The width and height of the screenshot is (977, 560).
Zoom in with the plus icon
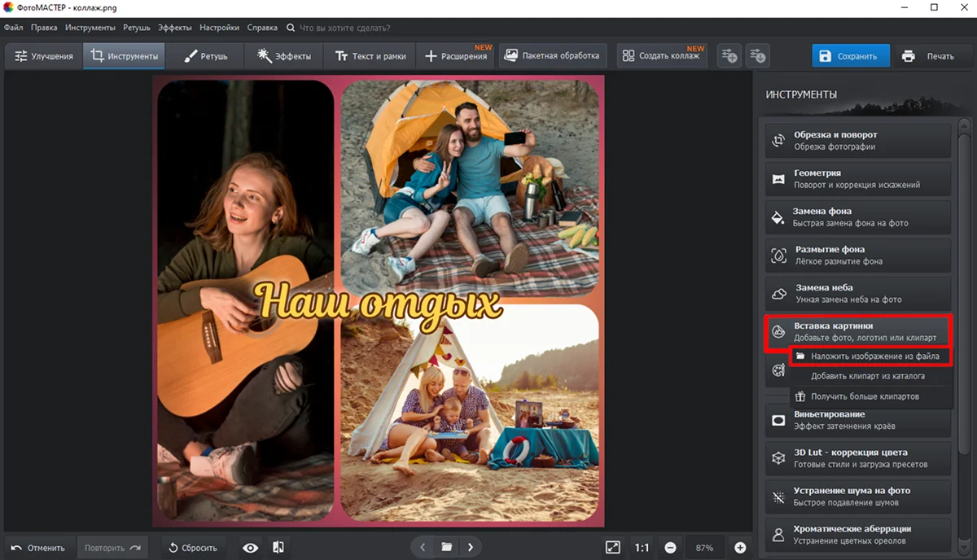[740, 548]
